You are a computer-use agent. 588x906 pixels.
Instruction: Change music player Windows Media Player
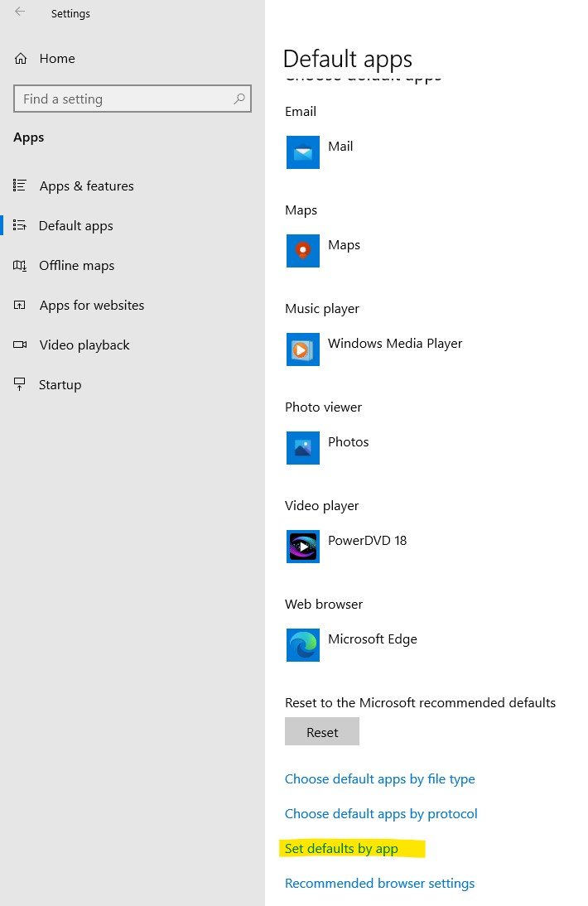point(374,349)
